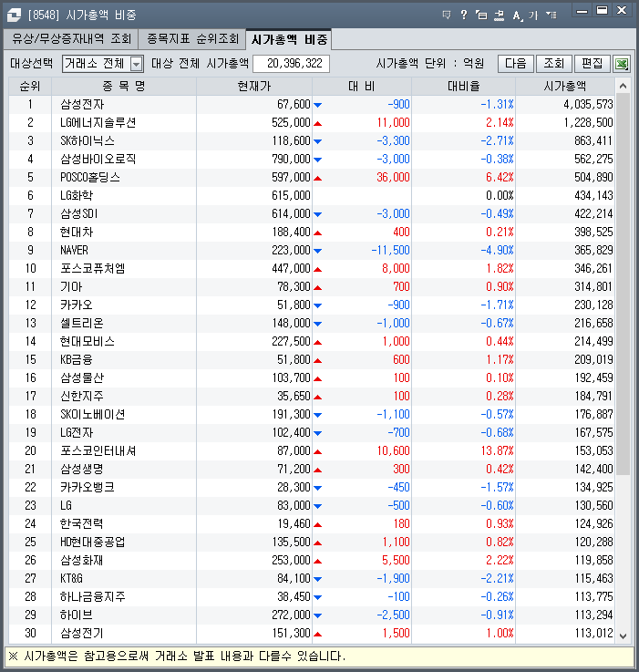Screen dimensions: 639x672
Task: Select the 카카오뱅크 stock name
Action: [x=87, y=487]
